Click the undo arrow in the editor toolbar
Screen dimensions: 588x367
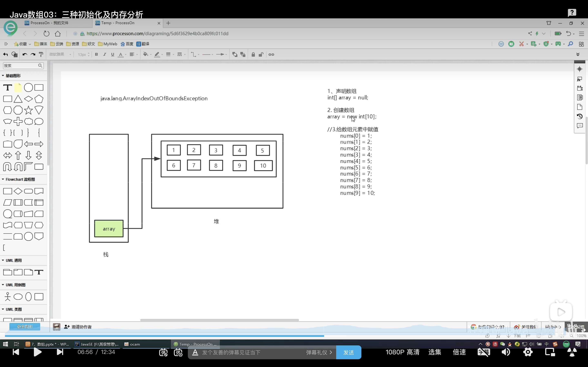tap(24, 54)
